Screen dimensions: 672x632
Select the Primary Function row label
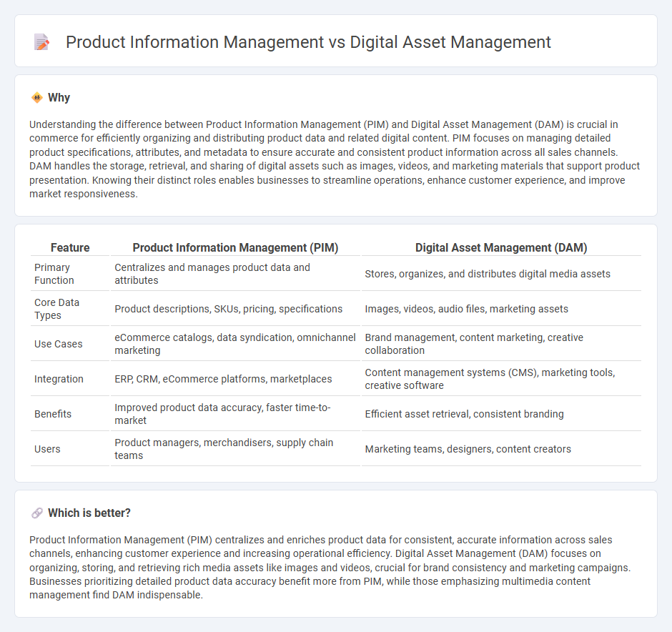(54, 274)
